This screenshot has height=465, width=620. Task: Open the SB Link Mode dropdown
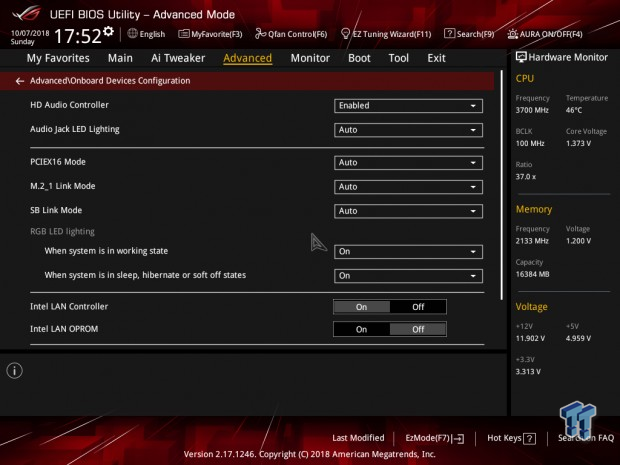(x=408, y=211)
